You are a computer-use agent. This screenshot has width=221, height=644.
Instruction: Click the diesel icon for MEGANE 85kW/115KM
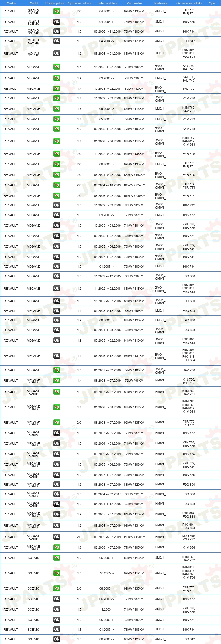(x=57, y=289)
